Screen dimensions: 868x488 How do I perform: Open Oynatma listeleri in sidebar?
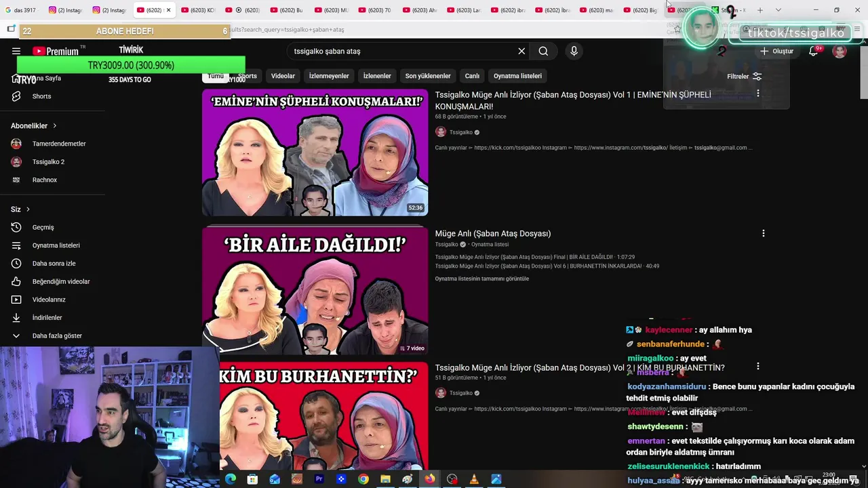click(54, 245)
